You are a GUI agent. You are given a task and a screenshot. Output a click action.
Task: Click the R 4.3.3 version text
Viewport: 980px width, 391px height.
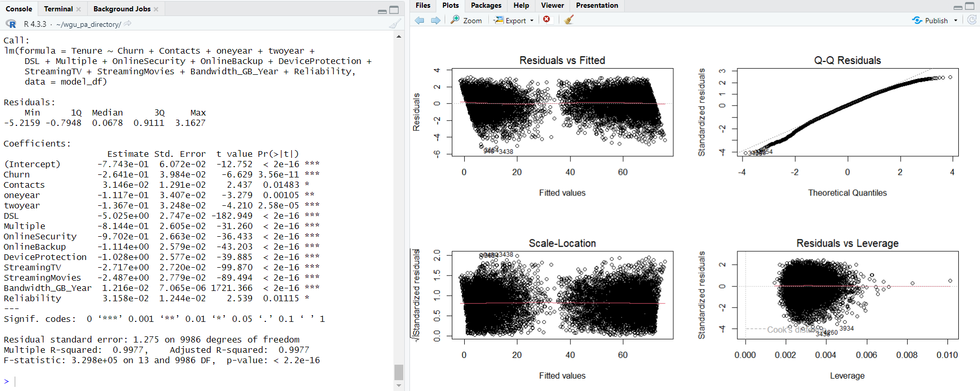[x=35, y=24]
